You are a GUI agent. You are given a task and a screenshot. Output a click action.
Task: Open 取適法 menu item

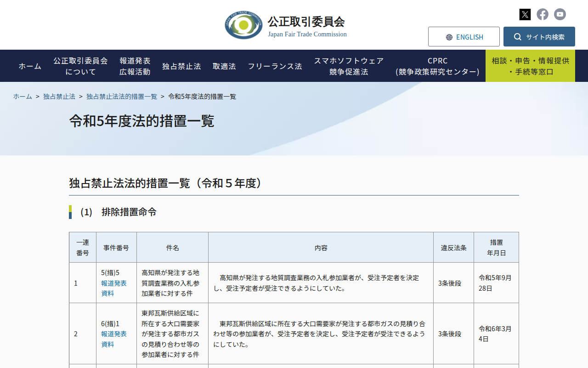tap(224, 66)
